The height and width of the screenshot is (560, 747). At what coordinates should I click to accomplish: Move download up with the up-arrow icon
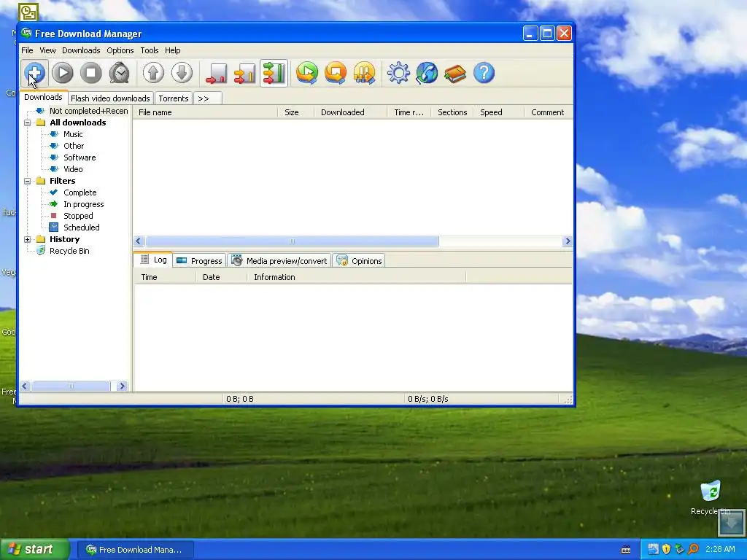(x=153, y=73)
